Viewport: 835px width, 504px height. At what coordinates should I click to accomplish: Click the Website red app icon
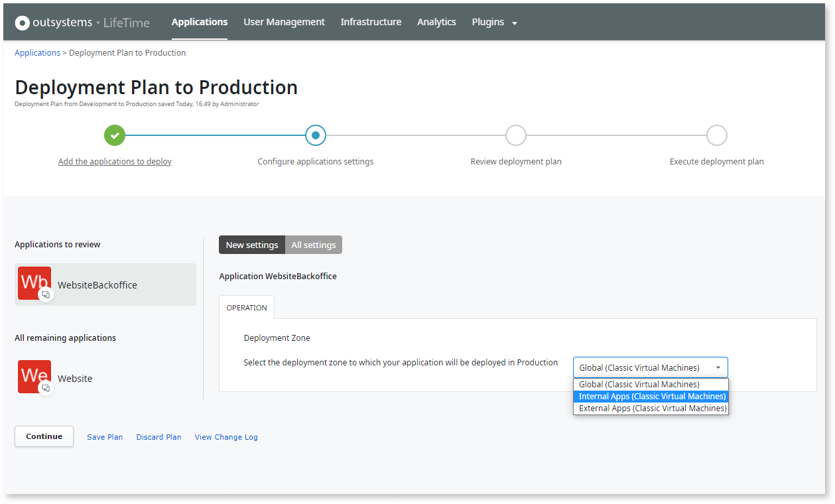(34, 376)
